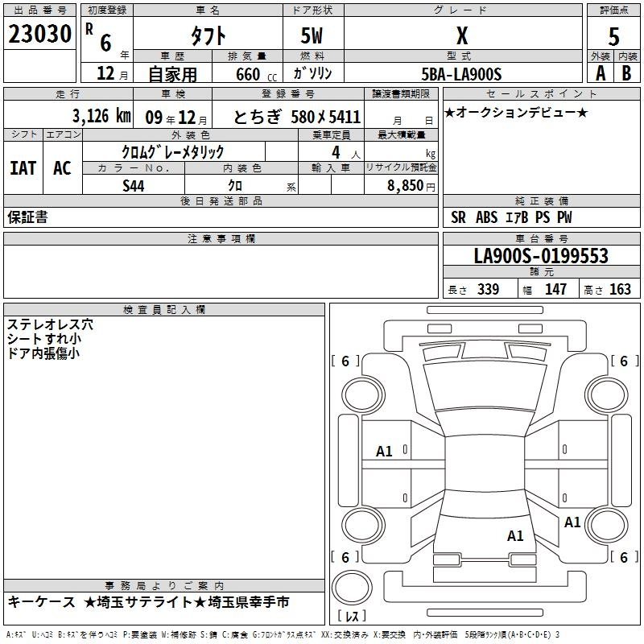Click exterior color クロムグレーメタリック
Image resolution: width=644 pixels, height=644 pixels.
pos(173,152)
